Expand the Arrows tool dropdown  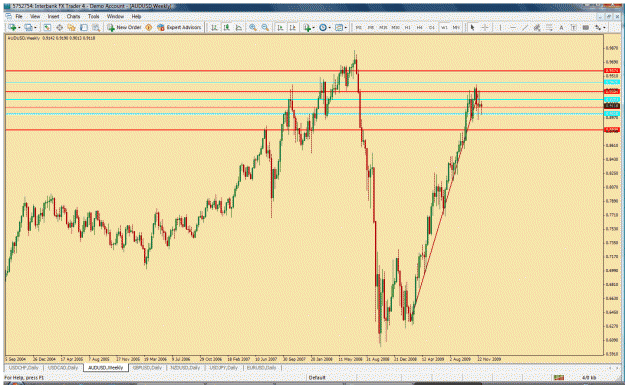[x=604, y=28]
